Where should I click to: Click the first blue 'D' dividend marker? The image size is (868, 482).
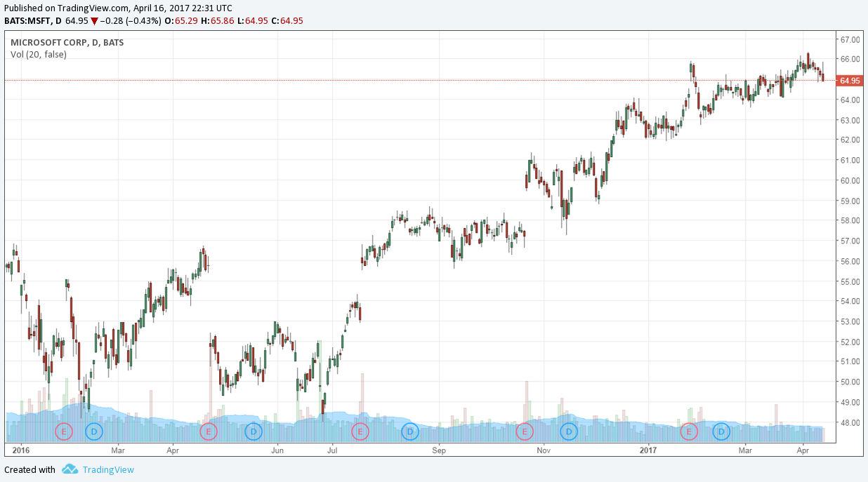[93, 431]
